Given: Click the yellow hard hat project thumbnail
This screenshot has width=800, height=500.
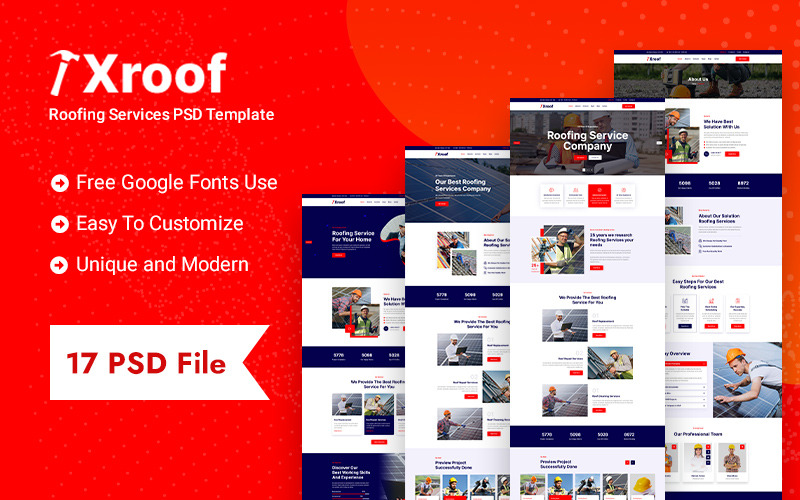Looking at the screenshot, I should pyautogui.click(x=642, y=485).
